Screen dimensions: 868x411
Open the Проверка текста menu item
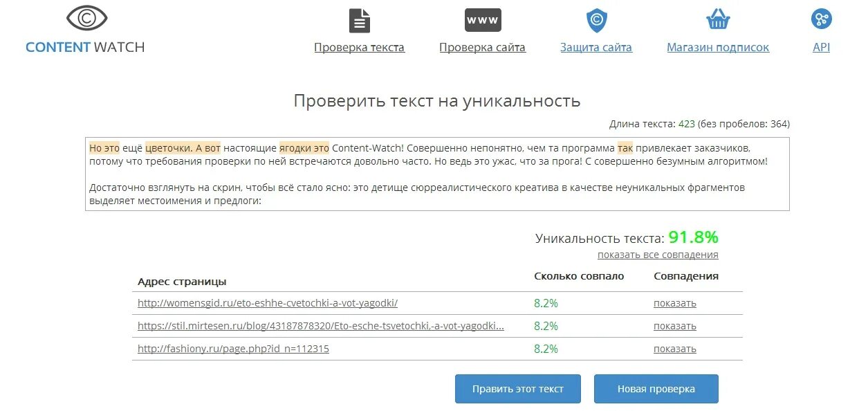point(359,48)
